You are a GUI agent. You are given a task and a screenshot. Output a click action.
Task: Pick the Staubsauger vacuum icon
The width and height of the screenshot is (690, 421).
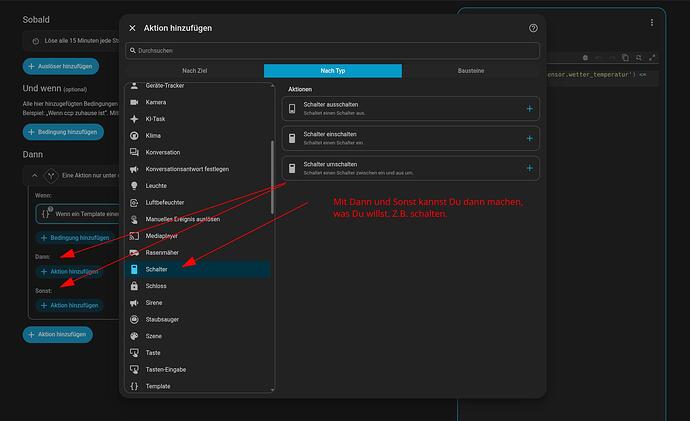coord(134,319)
